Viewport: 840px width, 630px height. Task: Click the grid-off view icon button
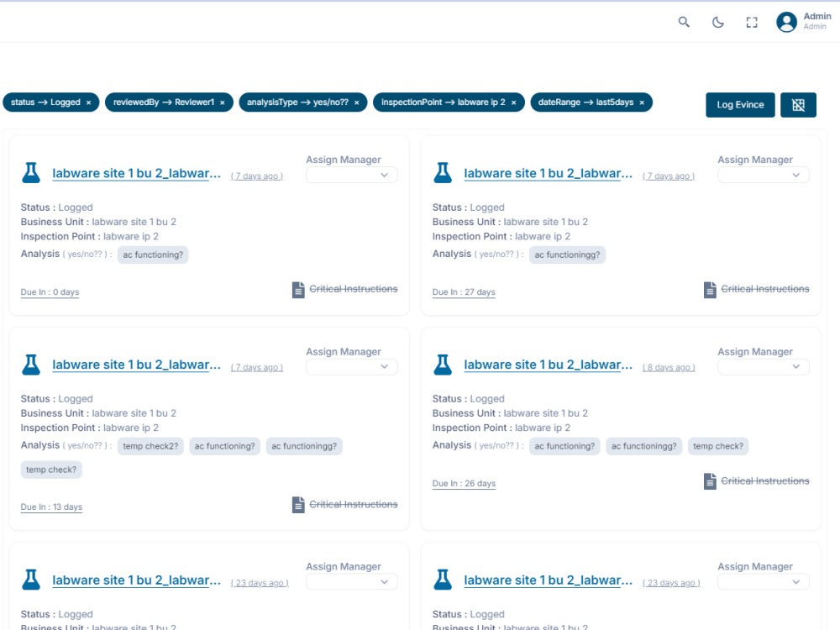[x=798, y=105]
